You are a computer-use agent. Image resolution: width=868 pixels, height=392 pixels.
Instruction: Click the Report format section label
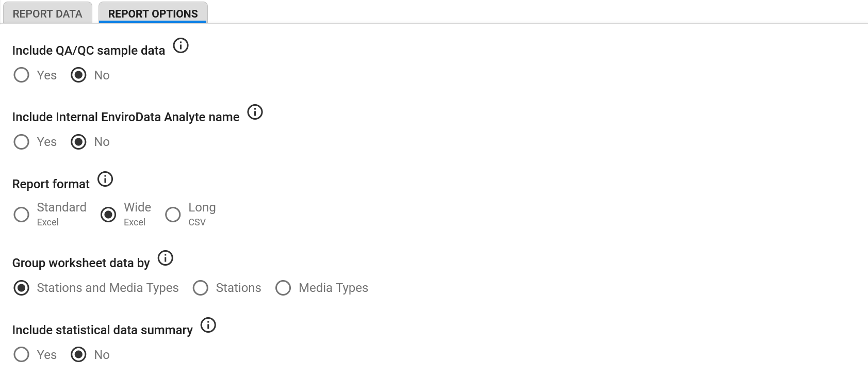[x=51, y=184]
